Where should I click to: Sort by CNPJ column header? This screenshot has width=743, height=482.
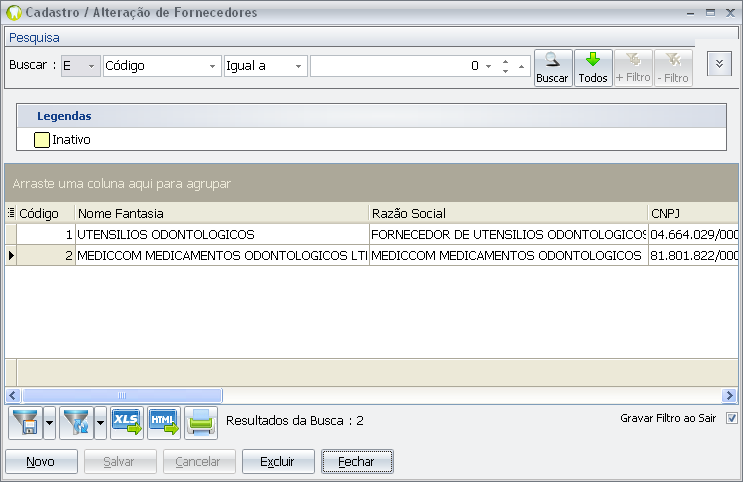(x=693, y=213)
